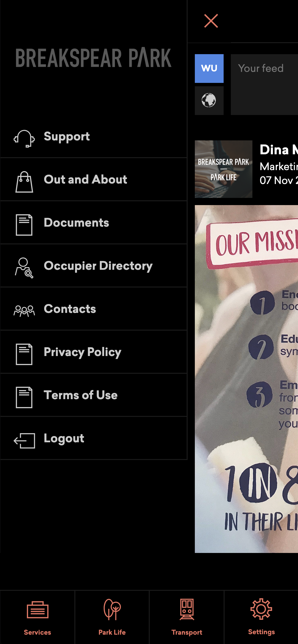Open Support via the headset icon
The image size is (298, 644).
(x=24, y=138)
